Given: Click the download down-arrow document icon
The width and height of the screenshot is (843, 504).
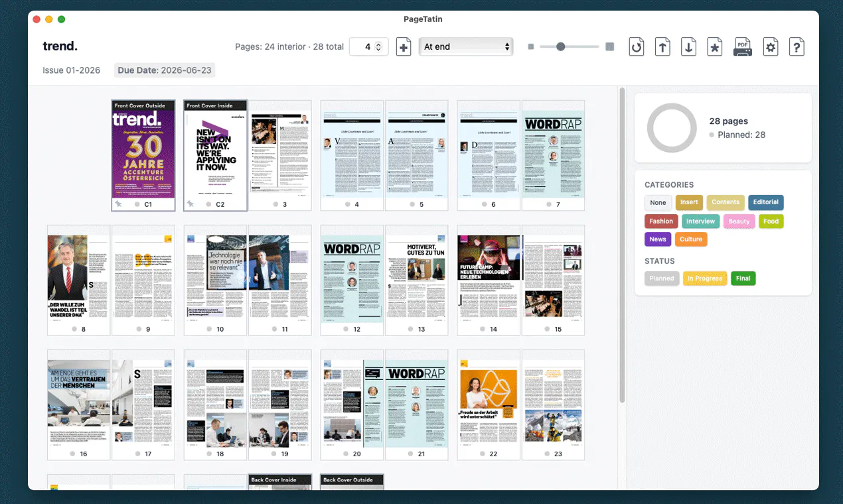Looking at the screenshot, I should (689, 47).
